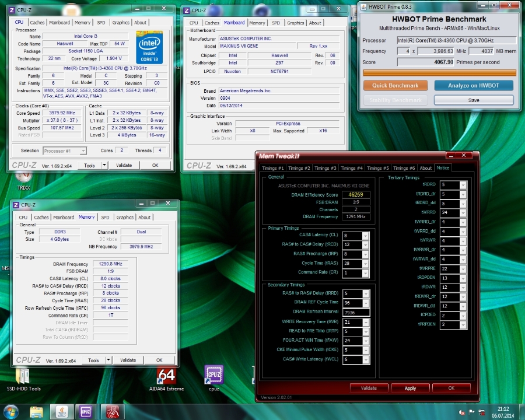This screenshot has width=525, height=420.
Task: Click OK in Mem TweakIt
Action: click(x=452, y=388)
